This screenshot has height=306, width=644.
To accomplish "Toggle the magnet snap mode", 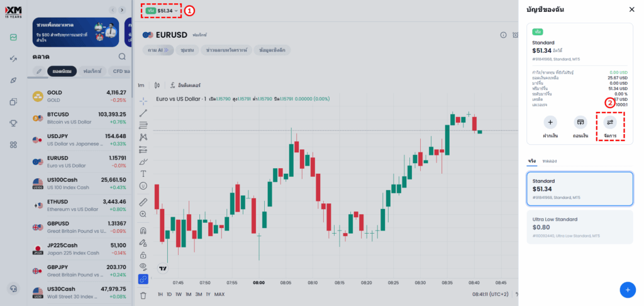I will [x=143, y=230].
